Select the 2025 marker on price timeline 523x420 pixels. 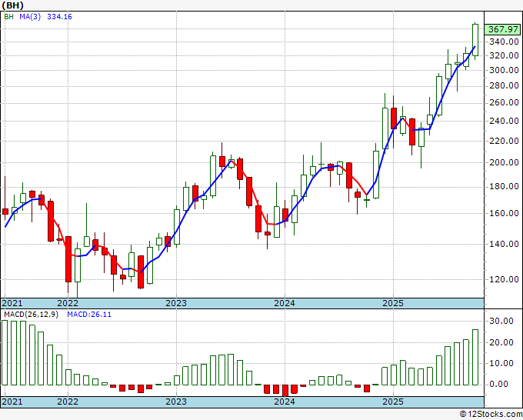[x=393, y=303]
